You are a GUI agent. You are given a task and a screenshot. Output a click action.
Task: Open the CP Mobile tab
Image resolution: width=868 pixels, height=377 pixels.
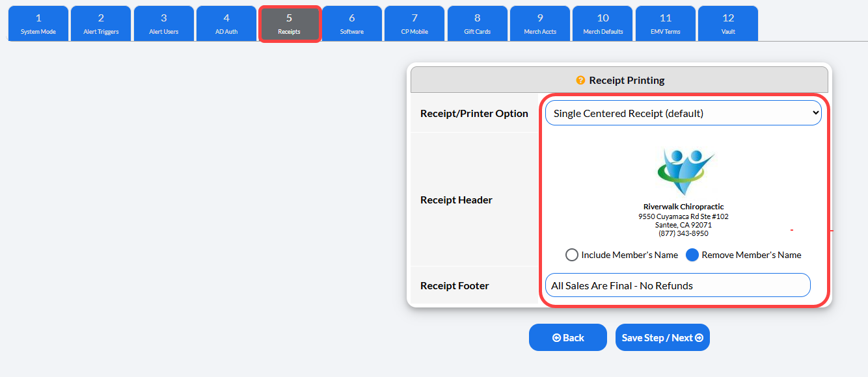click(414, 23)
